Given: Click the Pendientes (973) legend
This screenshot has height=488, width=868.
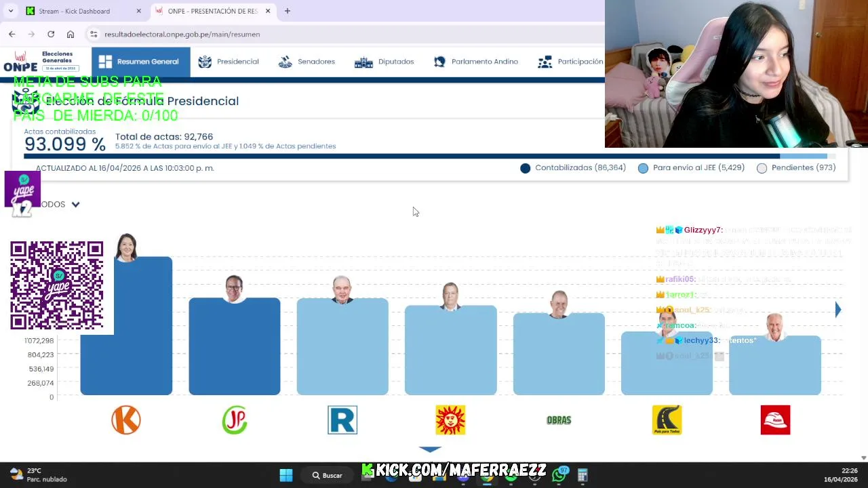Looking at the screenshot, I should point(796,167).
